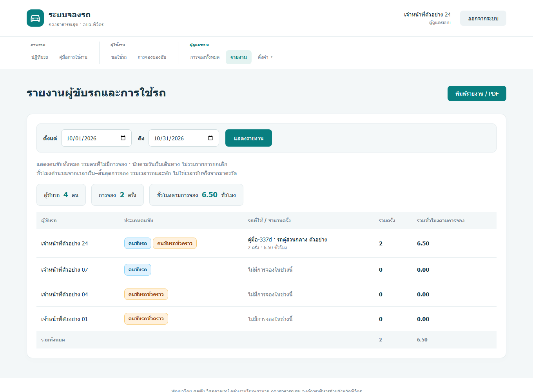Viewport: 533px width, 392px height.
Task: Click the ผู้ขับรถ column header
Action: (x=49, y=221)
